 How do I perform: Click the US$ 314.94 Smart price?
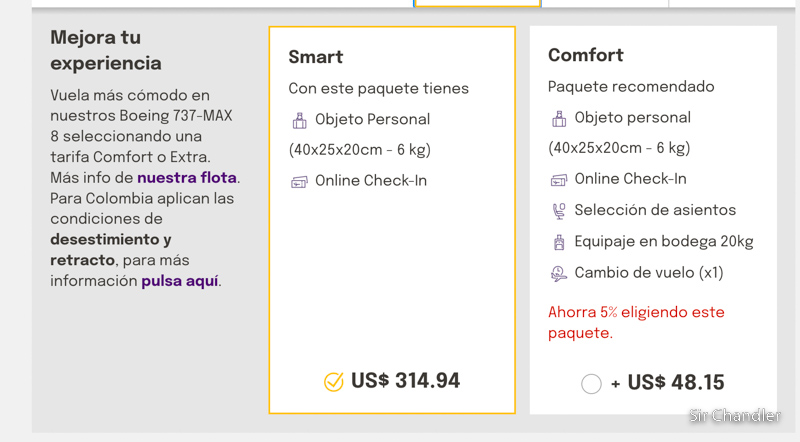click(406, 381)
